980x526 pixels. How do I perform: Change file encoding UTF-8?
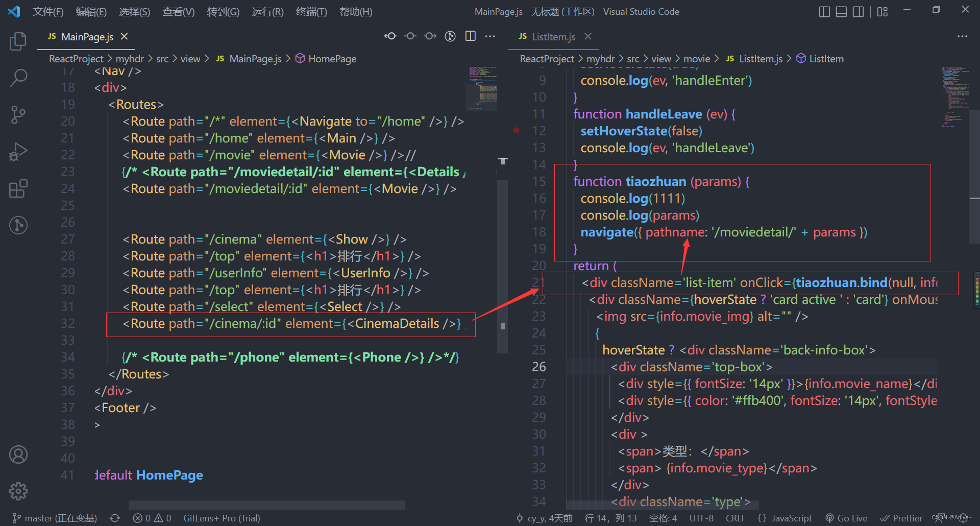[x=701, y=518]
